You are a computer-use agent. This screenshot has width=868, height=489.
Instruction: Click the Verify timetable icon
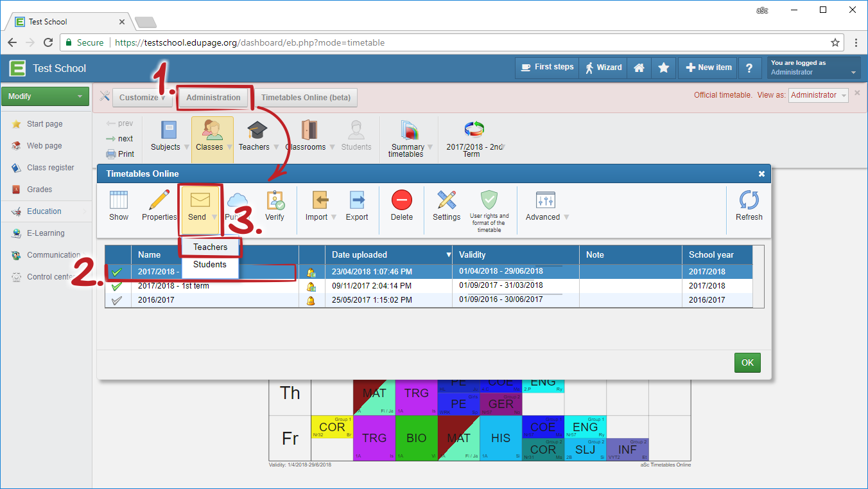(x=275, y=200)
